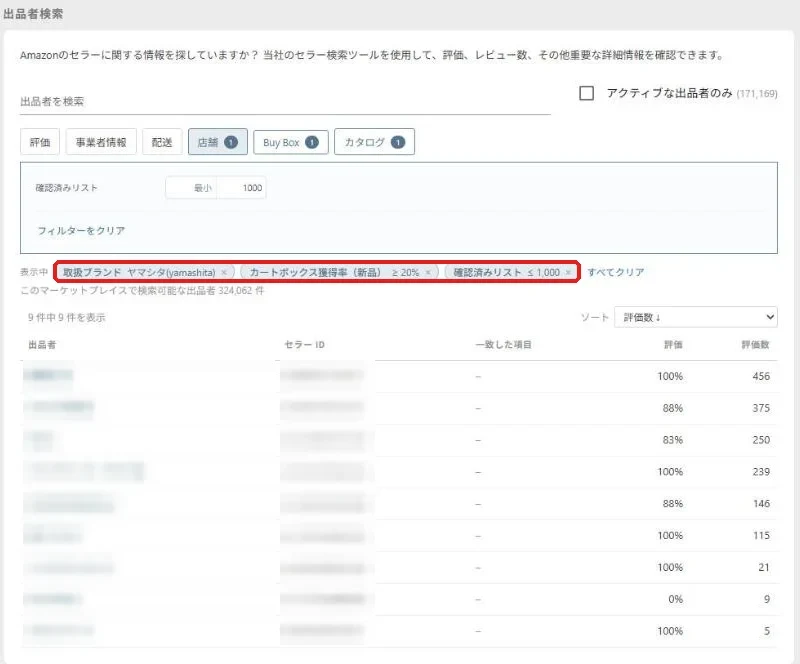Click the カートボックス獲得率（新品）≥ 20% chip text
This screenshot has height=664, width=800.
(334, 273)
